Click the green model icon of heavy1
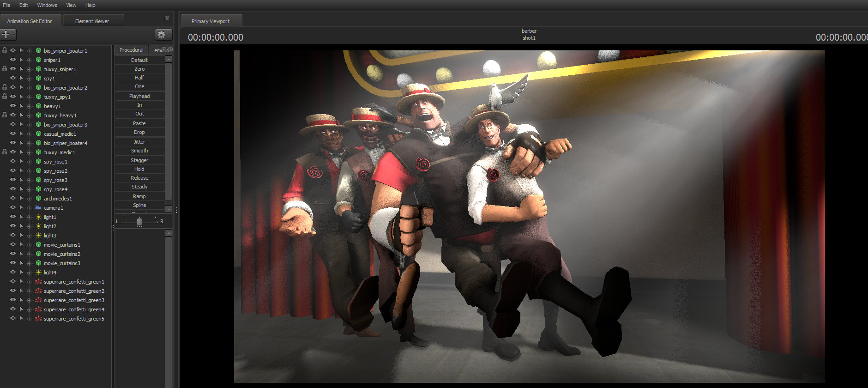 [39, 106]
